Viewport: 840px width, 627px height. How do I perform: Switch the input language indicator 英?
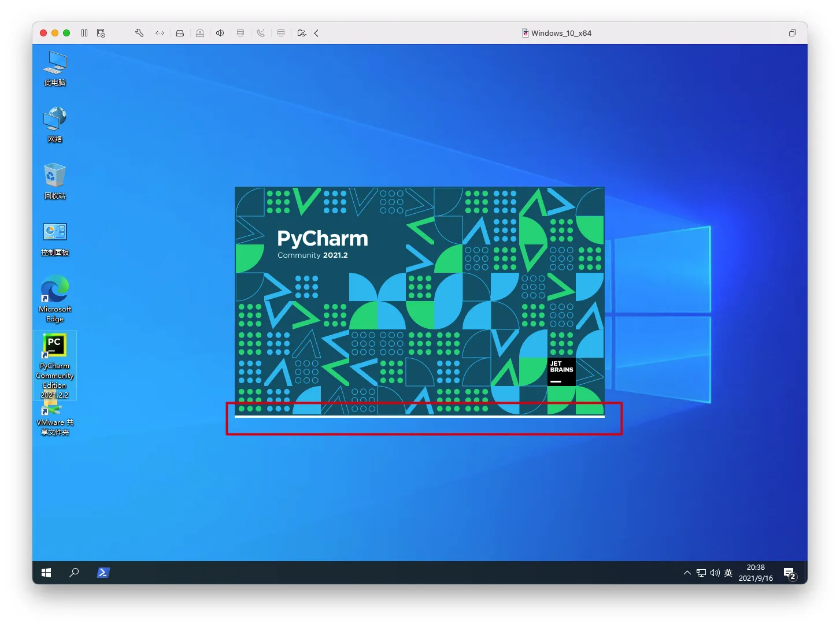point(728,573)
